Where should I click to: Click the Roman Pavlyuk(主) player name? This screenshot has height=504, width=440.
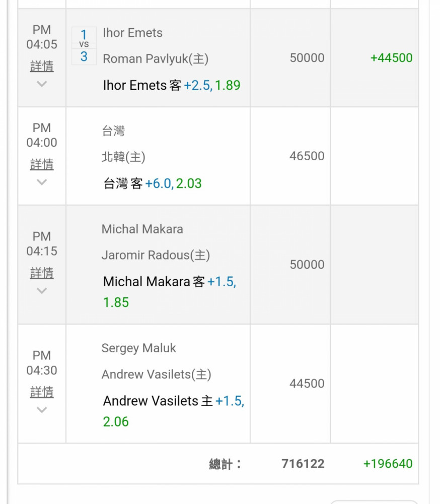(x=156, y=59)
